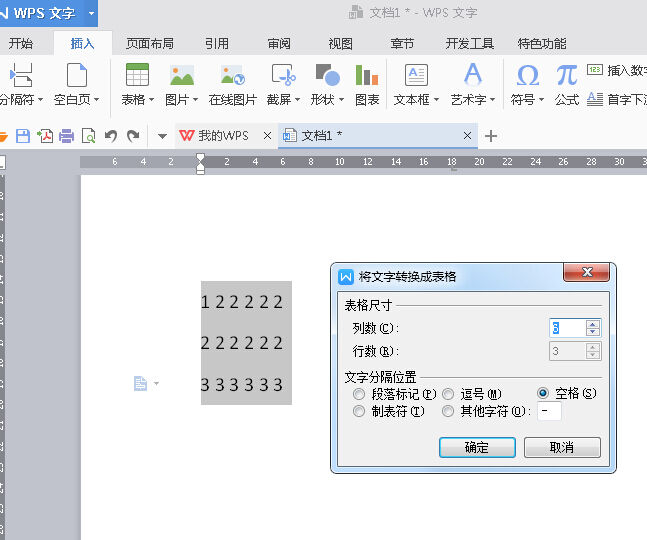
Task: Expand the 符号 symbol dropdown arrow
Action: click(541, 100)
